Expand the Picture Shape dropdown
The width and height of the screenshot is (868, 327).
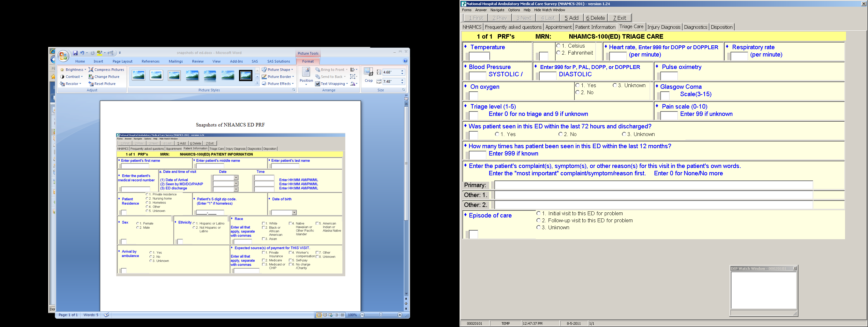[x=277, y=70]
